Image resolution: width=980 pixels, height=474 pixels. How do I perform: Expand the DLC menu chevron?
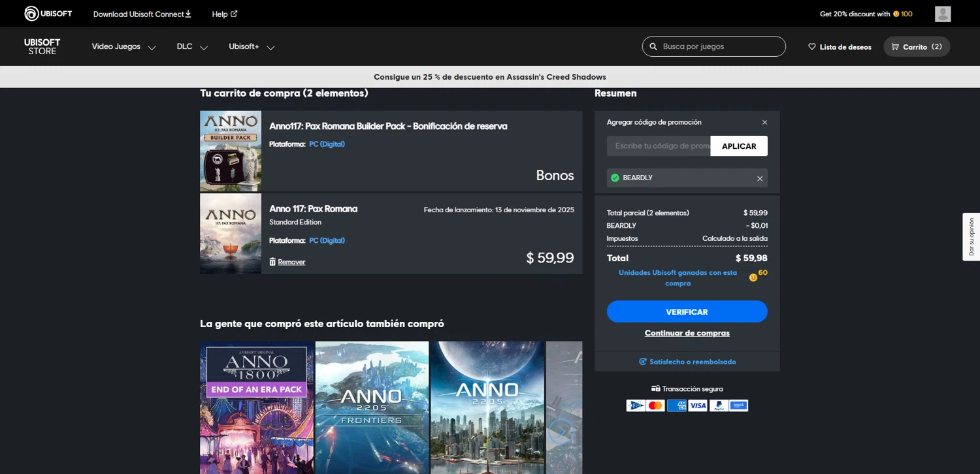coord(203,47)
